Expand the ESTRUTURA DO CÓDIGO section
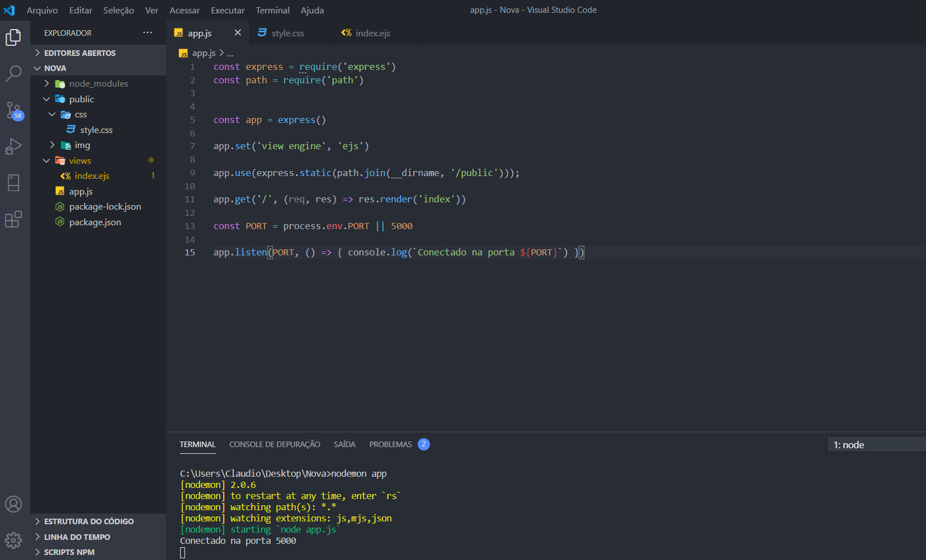 [98, 521]
